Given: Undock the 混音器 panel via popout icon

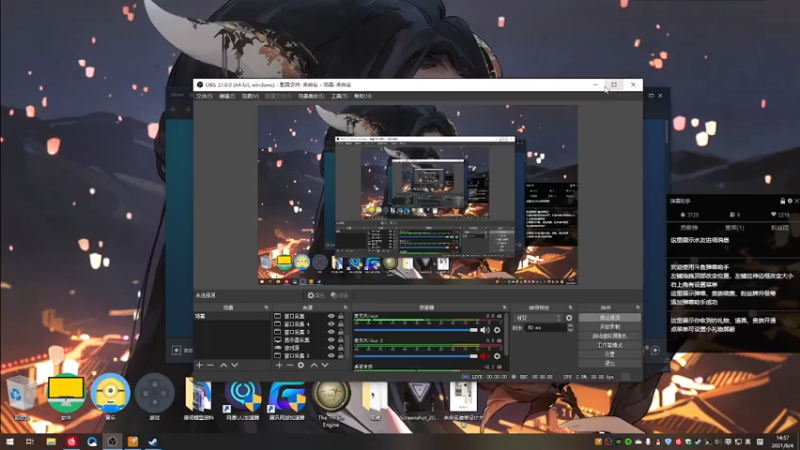Looking at the screenshot, I should (505, 308).
